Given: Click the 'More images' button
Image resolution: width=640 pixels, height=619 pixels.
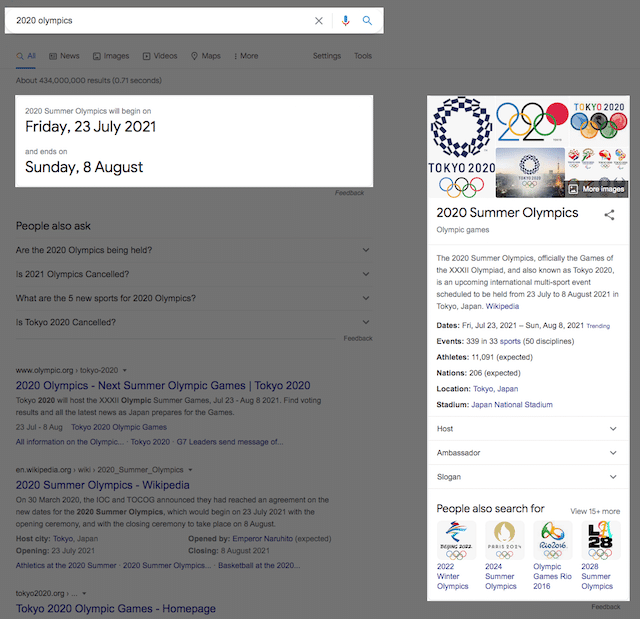Looking at the screenshot, I should 597,189.
